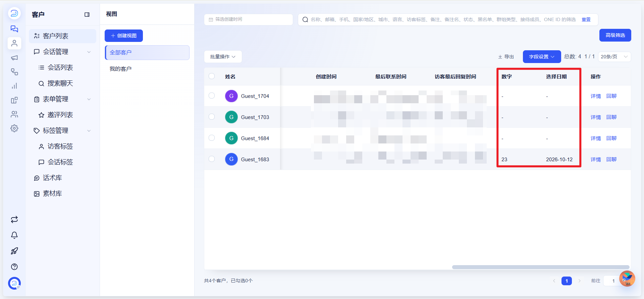
Task: Open the help question mark icon
Action: pyautogui.click(x=14, y=267)
